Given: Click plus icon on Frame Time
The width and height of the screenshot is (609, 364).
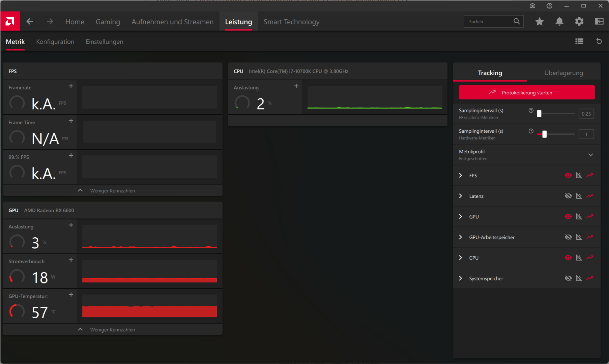Looking at the screenshot, I should point(71,121).
